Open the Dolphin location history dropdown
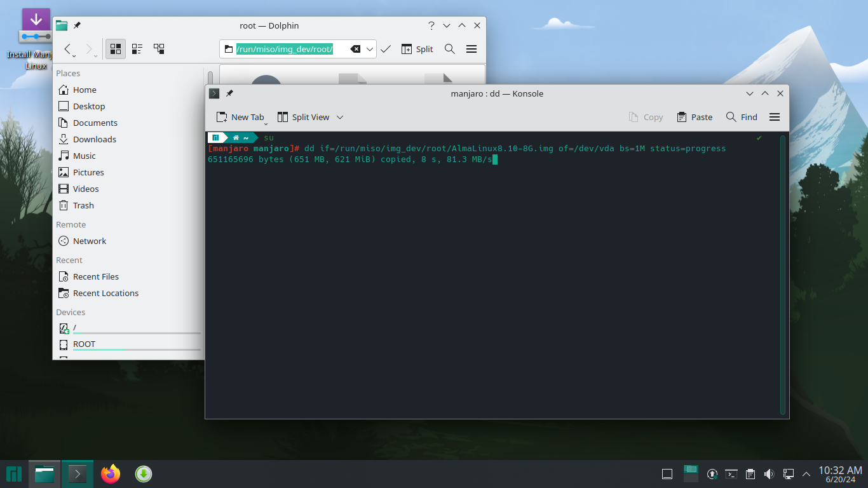This screenshot has width=868, height=488. tap(369, 49)
